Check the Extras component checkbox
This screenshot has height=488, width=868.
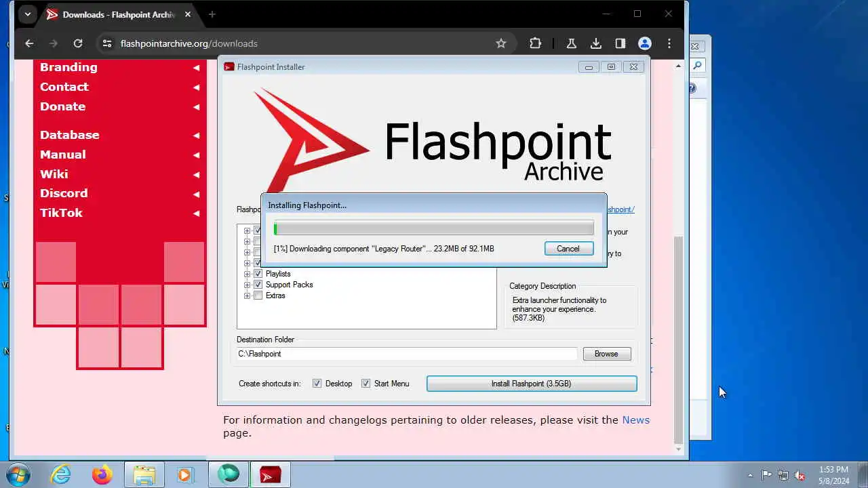coord(258,296)
